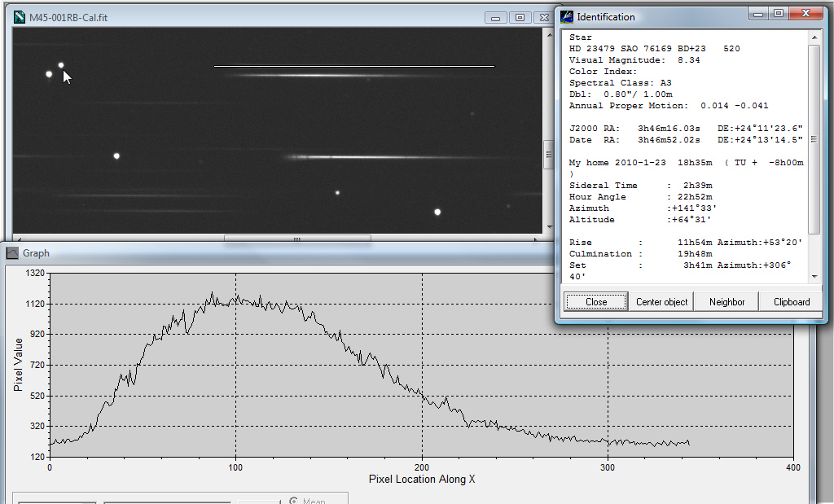Screen dimensions: 834x504
Task: Minimize the M45-001RB-Cal.fit image window
Action: (x=496, y=17)
